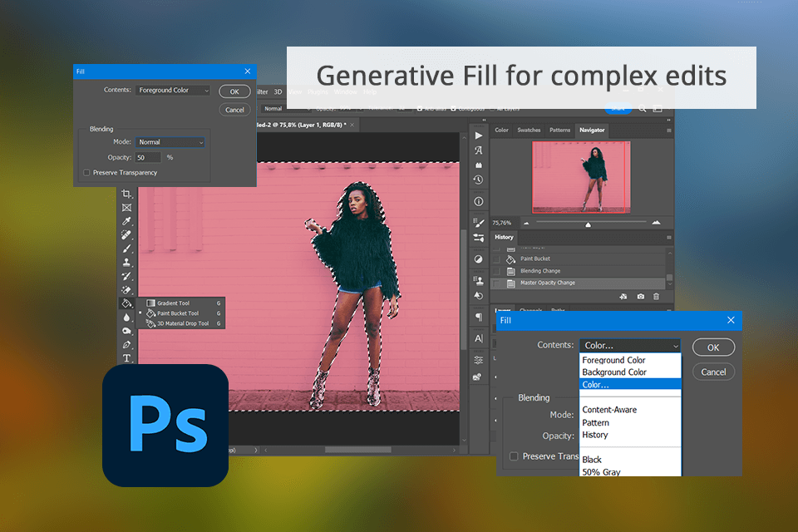Select the Eyedropper tool

[126, 221]
